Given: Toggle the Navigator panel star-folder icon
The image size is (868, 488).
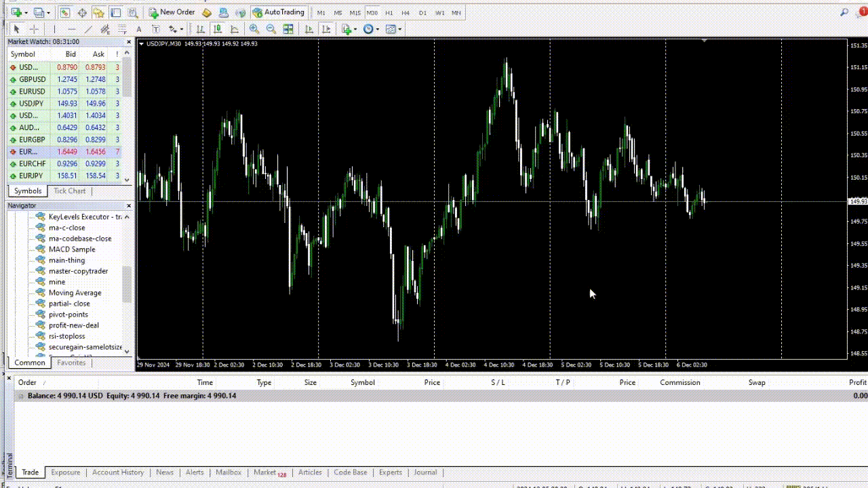Looking at the screenshot, I should click(99, 12).
